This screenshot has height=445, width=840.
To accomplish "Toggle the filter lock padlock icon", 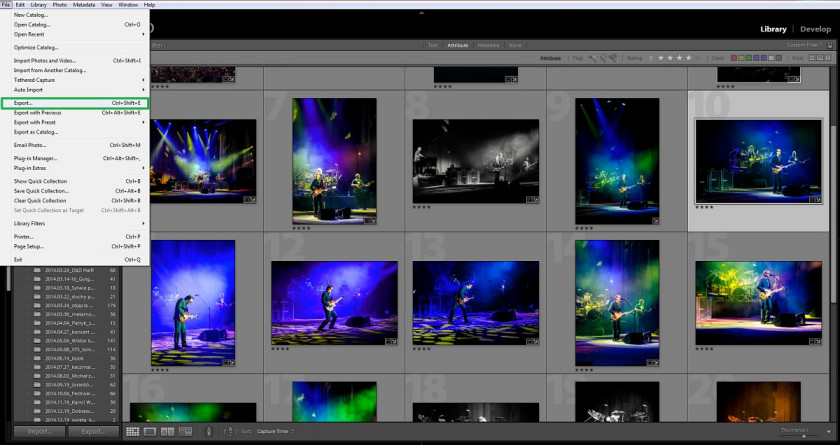I will [830, 46].
